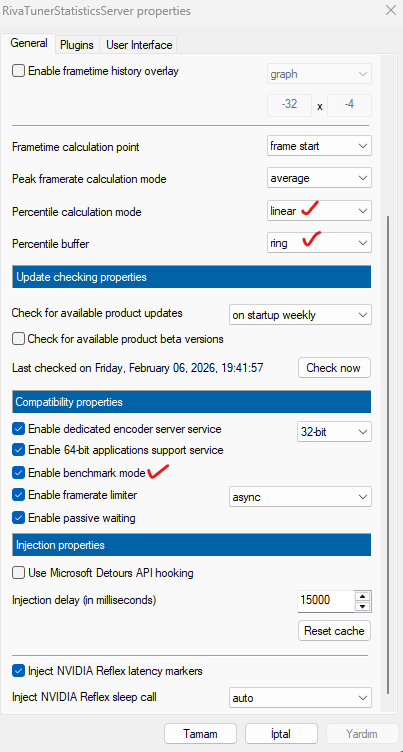Screen dimensions: 403x752
Task: Open the update check frequency dropdown
Action: pyautogui.click(x=300, y=315)
